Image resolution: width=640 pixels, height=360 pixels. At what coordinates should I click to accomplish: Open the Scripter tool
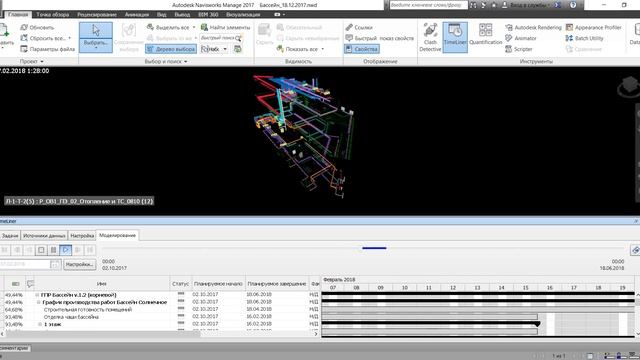click(519, 49)
